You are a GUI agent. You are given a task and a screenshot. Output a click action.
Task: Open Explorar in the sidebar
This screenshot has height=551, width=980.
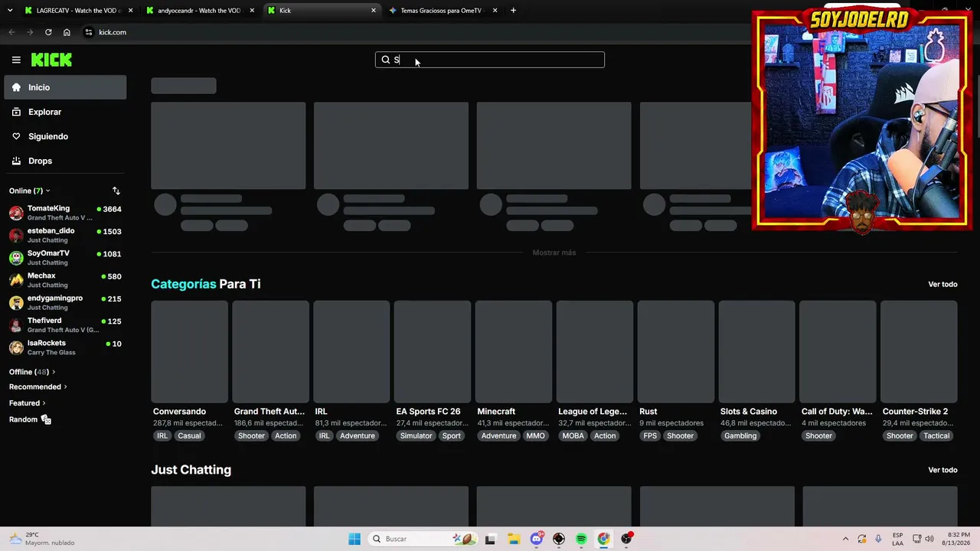pos(65,112)
